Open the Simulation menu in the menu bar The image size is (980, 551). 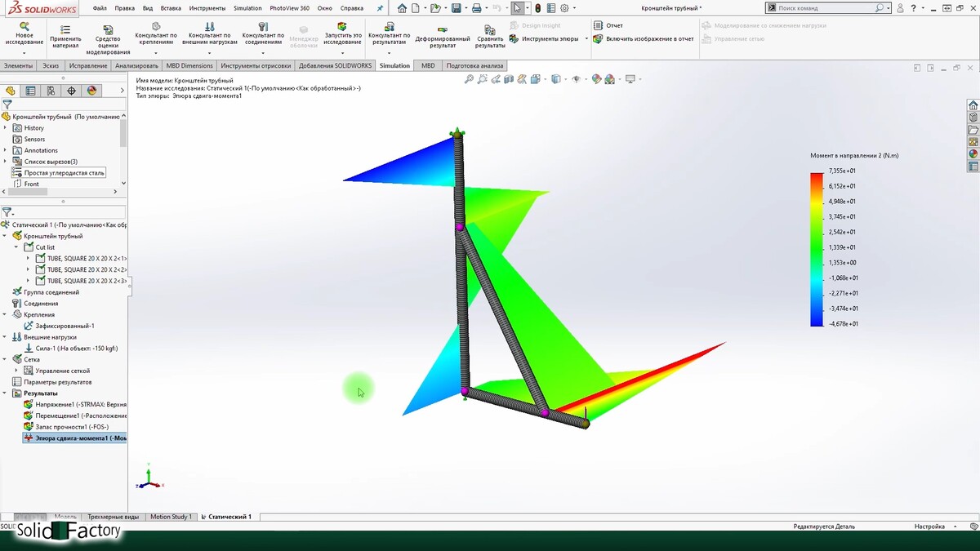click(247, 8)
